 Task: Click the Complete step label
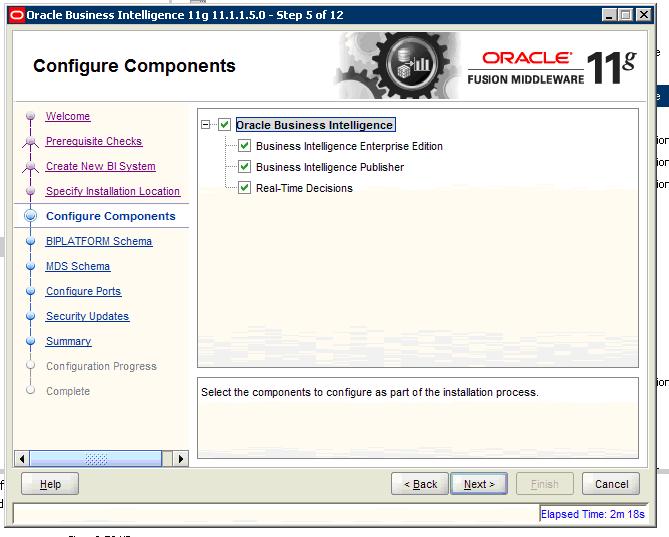click(x=68, y=391)
